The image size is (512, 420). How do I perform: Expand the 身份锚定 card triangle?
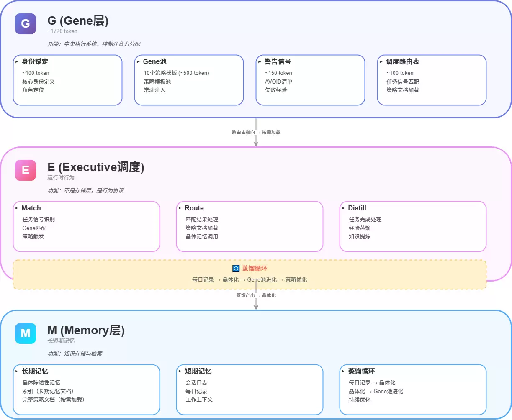(17, 61)
